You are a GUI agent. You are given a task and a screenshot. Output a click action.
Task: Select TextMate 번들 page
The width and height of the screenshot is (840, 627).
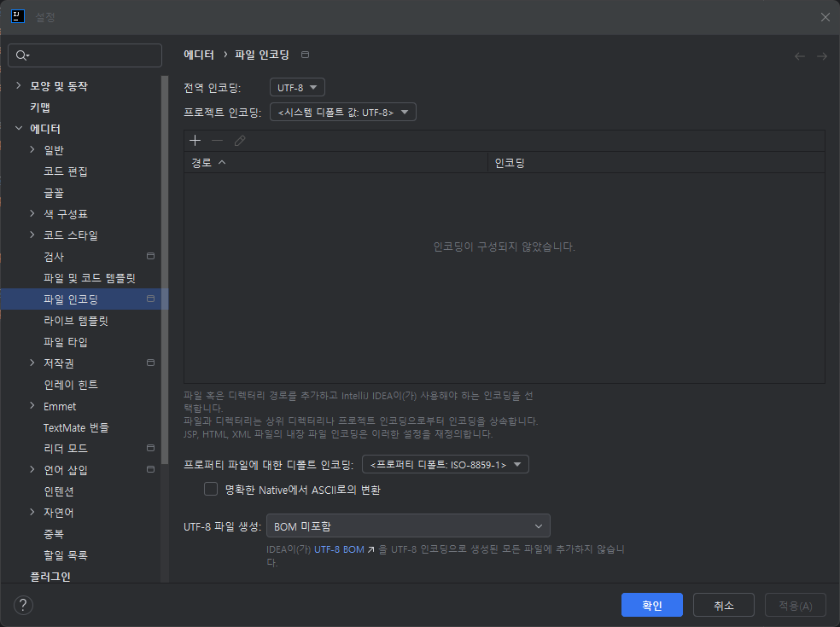(x=76, y=427)
